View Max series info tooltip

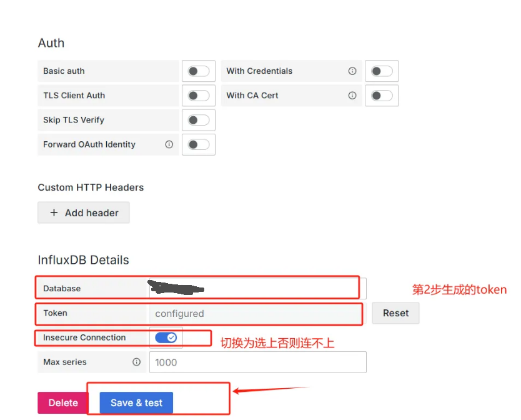tap(136, 362)
